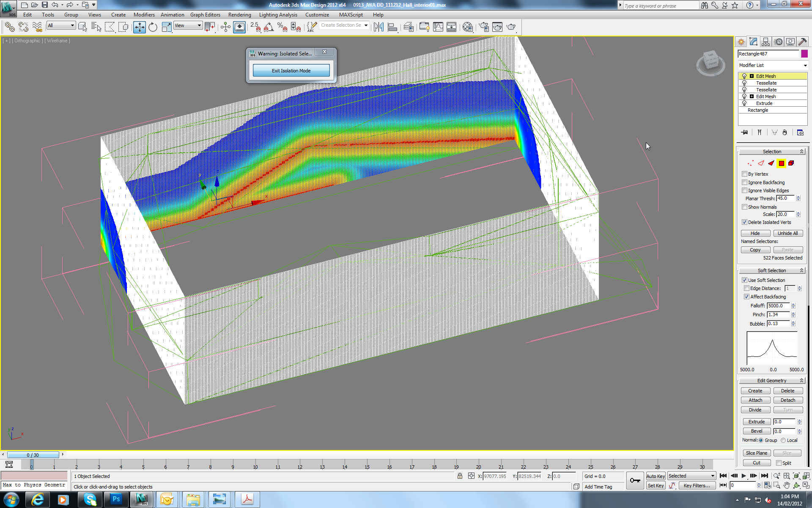Open the Rendering menu
The image size is (812, 508).
click(239, 15)
